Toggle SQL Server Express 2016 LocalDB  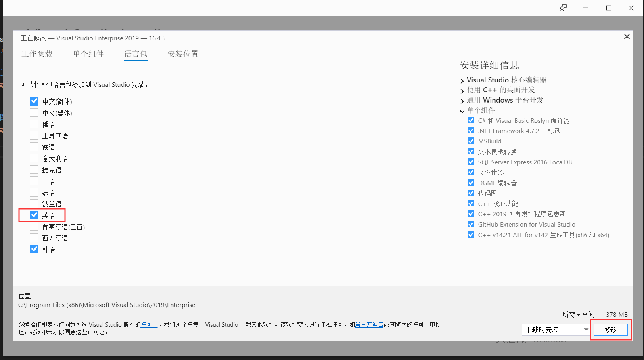[471, 162]
